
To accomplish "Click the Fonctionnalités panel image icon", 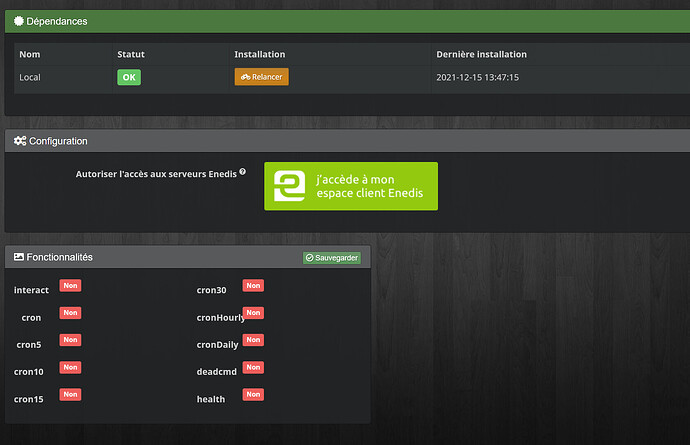I will point(18,257).
